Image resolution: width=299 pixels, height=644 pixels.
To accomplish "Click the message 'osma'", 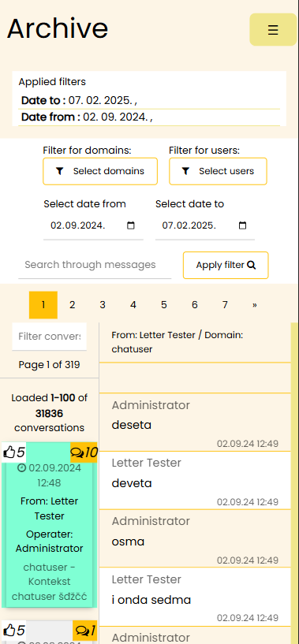I will (128, 542).
